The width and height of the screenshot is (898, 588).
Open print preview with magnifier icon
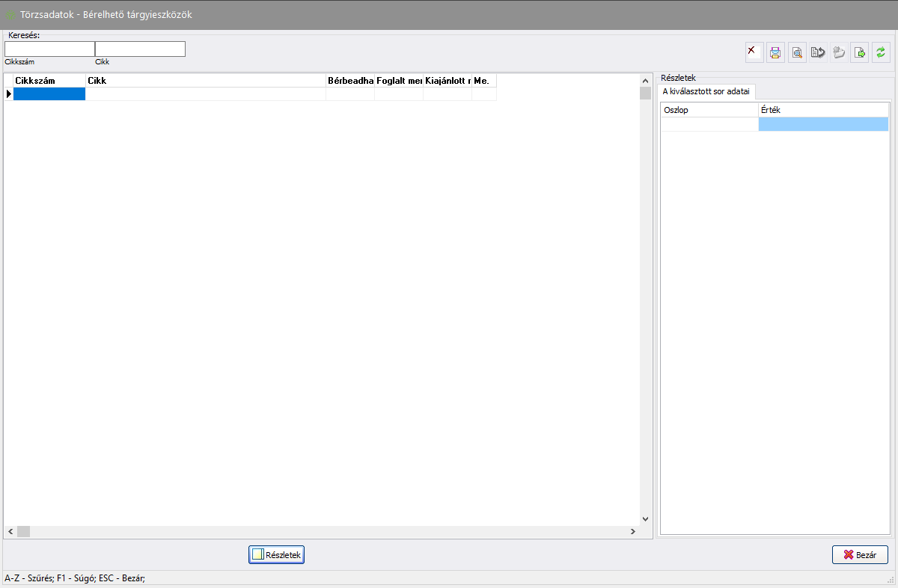pos(797,52)
